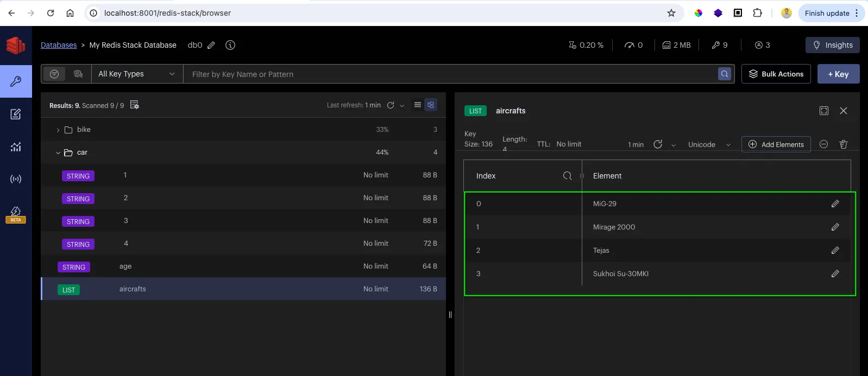Click the total keys 9 stat

(720, 45)
